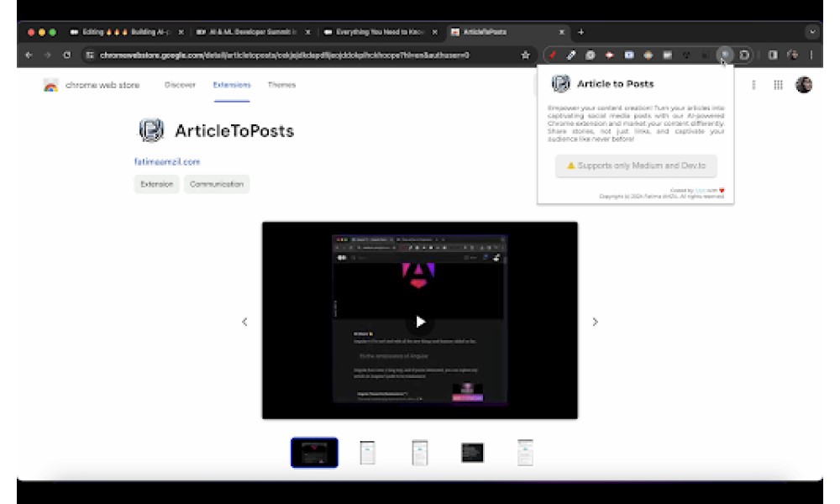This screenshot has width=840, height=504.
Task: Open the Chrome three-dot menu
Action: 811,55
